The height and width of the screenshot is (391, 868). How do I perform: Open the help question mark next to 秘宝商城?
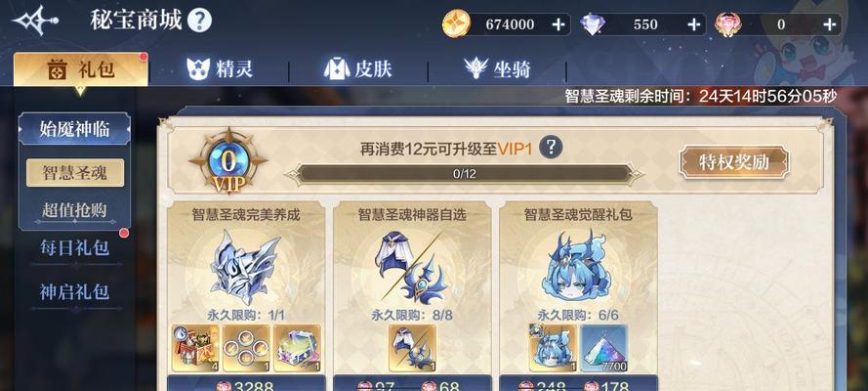tap(199, 22)
